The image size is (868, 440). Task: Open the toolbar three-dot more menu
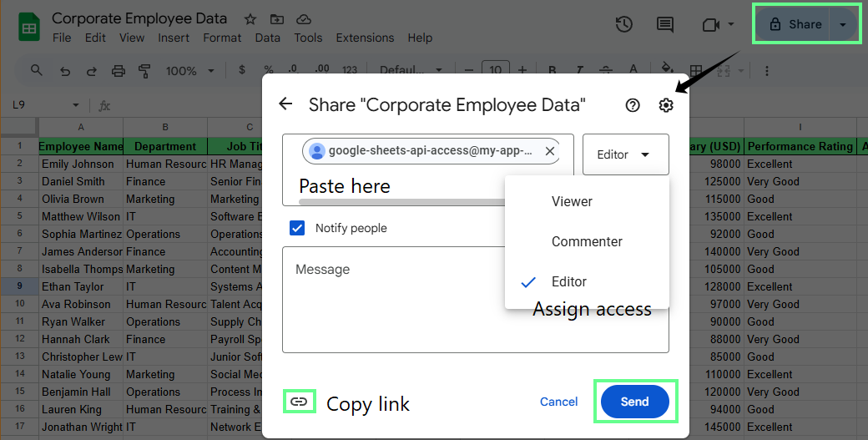(x=767, y=71)
